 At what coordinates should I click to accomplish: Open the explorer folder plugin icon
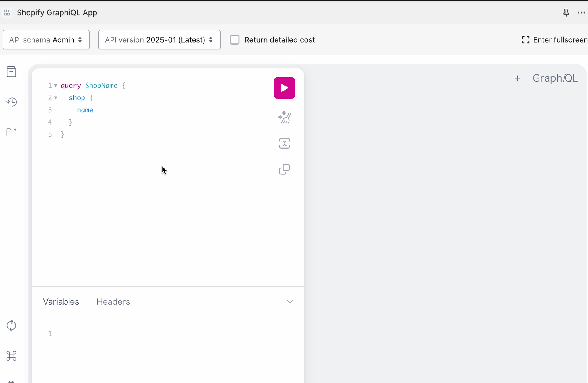coord(11,132)
